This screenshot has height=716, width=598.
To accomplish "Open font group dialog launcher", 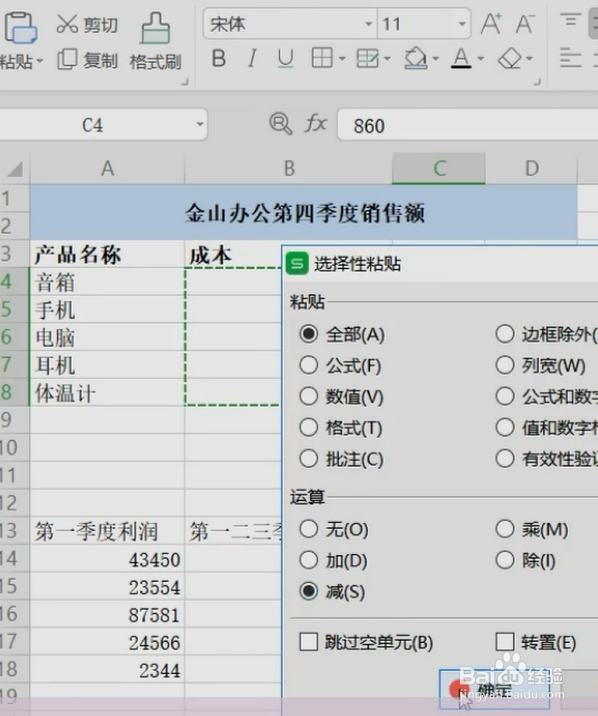I will 537,82.
